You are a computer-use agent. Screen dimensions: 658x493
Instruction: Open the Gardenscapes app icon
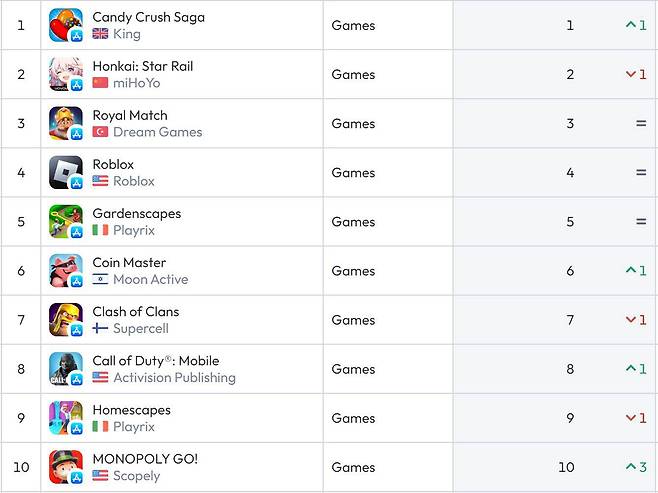coord(66,221)
